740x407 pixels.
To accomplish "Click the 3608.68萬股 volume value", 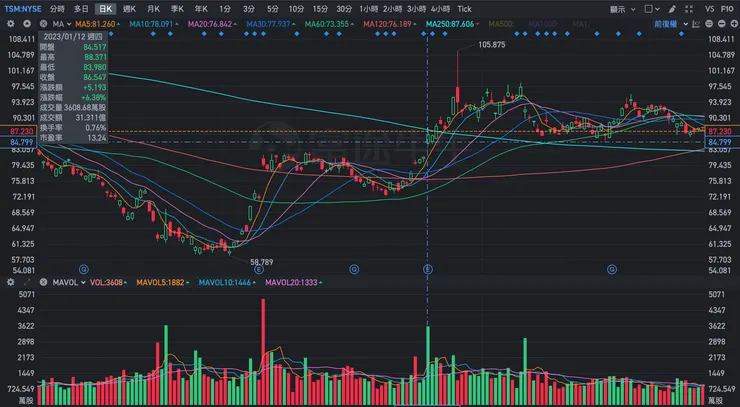I will 85,108.
